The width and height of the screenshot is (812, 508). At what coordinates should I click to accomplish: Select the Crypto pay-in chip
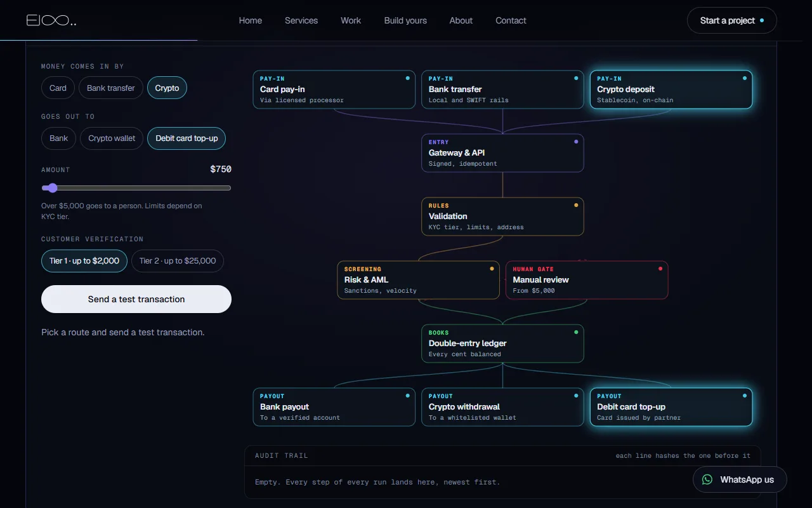pos(167,88)
